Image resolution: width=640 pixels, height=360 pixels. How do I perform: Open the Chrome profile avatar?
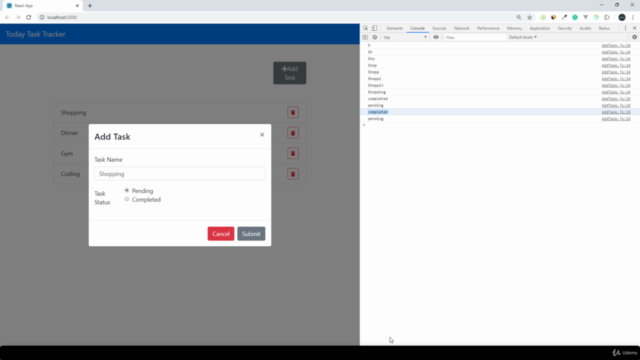[x=622, y=17]
